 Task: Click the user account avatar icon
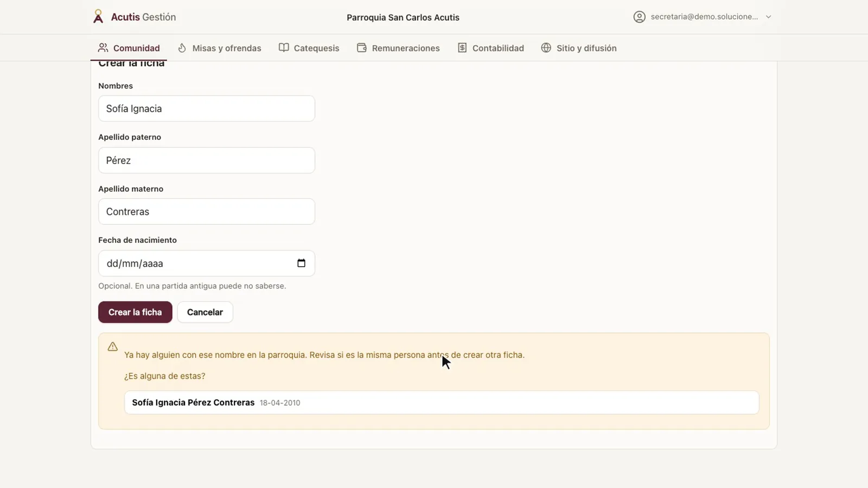pos(640,17)
